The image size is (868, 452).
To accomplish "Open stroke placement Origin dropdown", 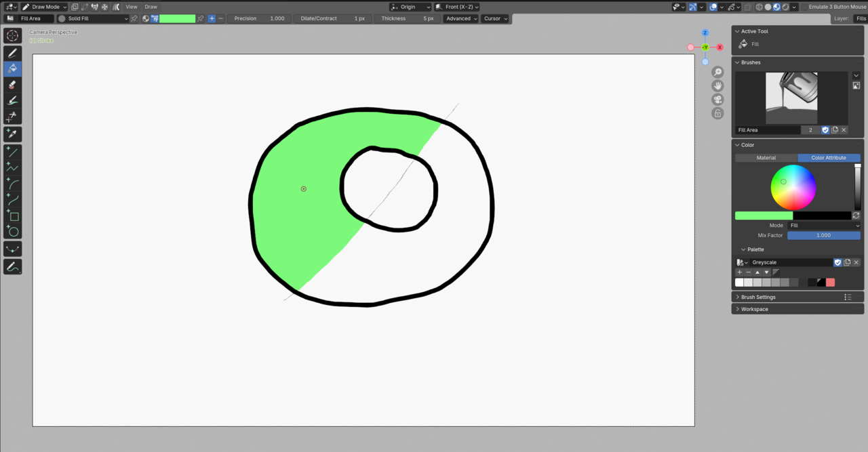I will point(411,7).
